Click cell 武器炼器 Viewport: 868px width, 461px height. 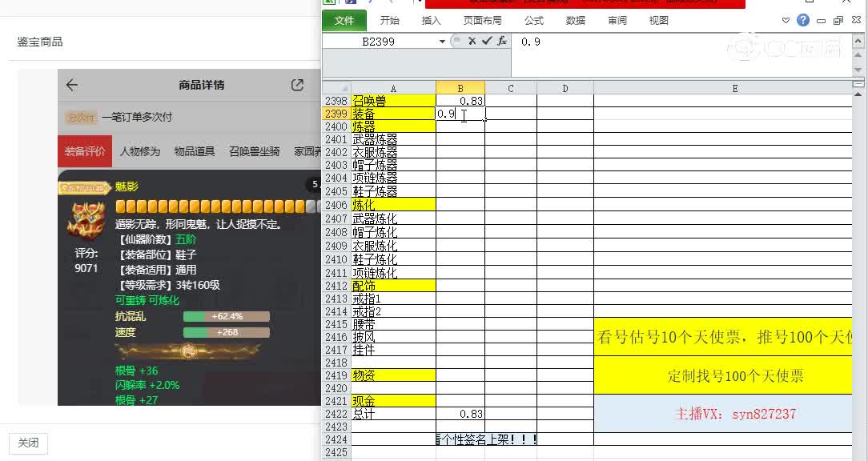pos(393,139)
